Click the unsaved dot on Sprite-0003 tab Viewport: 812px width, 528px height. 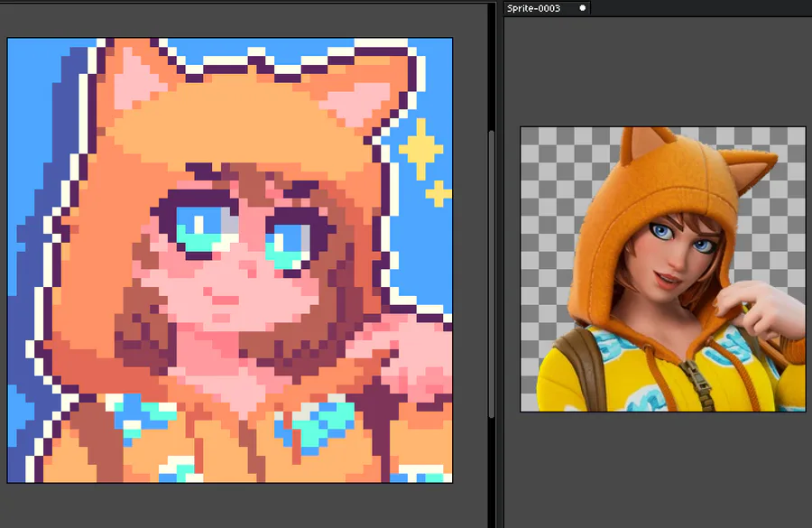tap(583, 8)
